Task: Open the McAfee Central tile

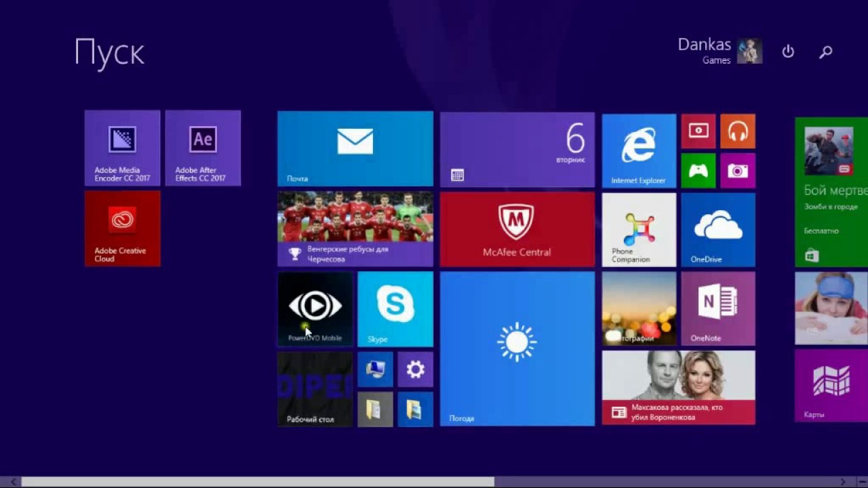Action: click(517, 229)
